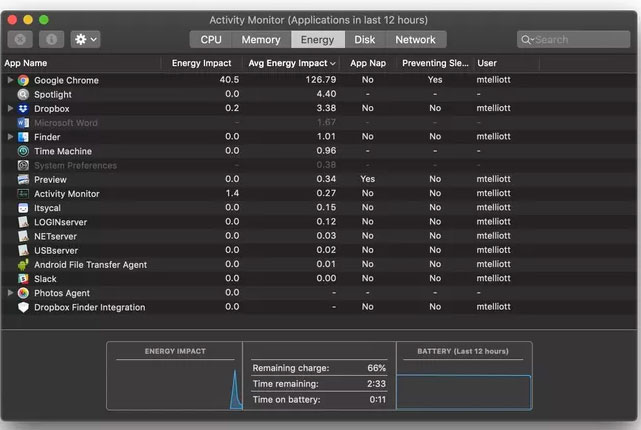Open the Network tab
Screen dimensions: 641x430
[415, 40]
